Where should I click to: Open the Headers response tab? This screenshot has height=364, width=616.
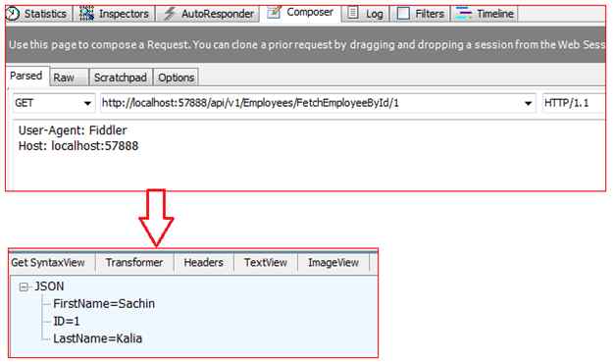coord(203,263)
